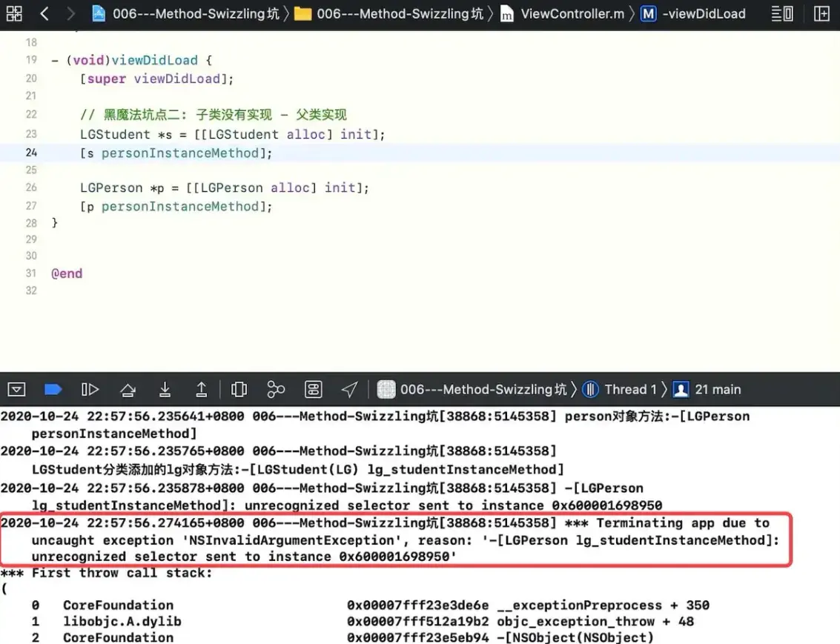Click console log line at 22:57:56.235765
The width and height of the screenshot is (840, 644).
click(282, 460)
